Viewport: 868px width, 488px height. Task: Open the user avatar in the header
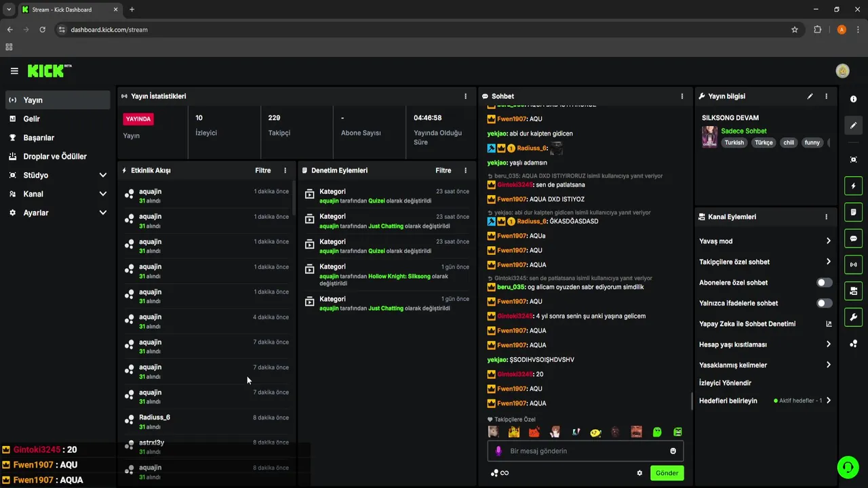click(x=842, y=70)
